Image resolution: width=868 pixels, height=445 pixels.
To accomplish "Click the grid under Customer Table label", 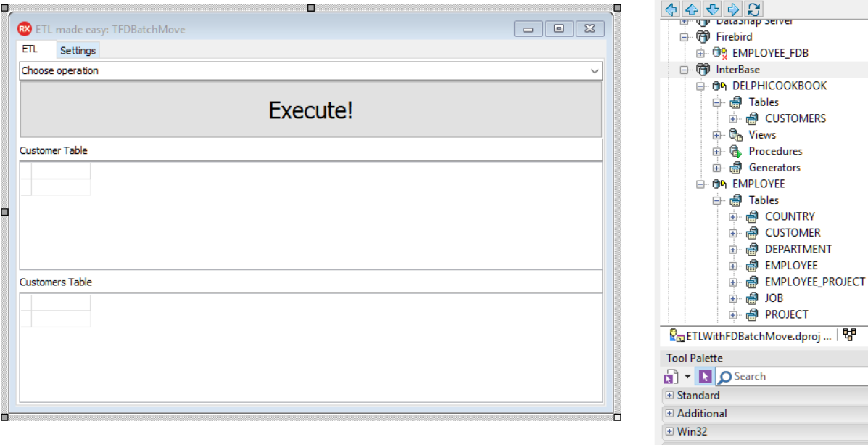I will click(x=311, y=216).
